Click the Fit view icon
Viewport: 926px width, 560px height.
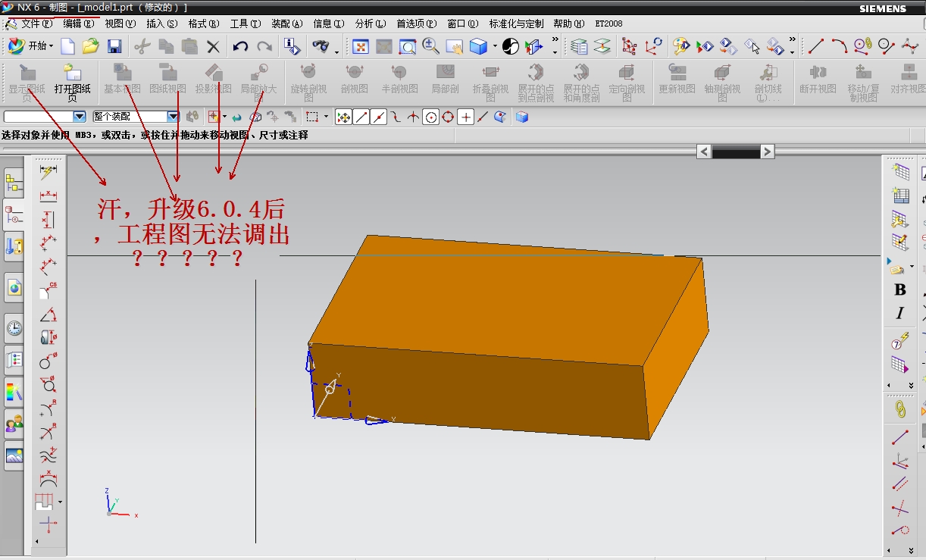click(x=361, y=47)
